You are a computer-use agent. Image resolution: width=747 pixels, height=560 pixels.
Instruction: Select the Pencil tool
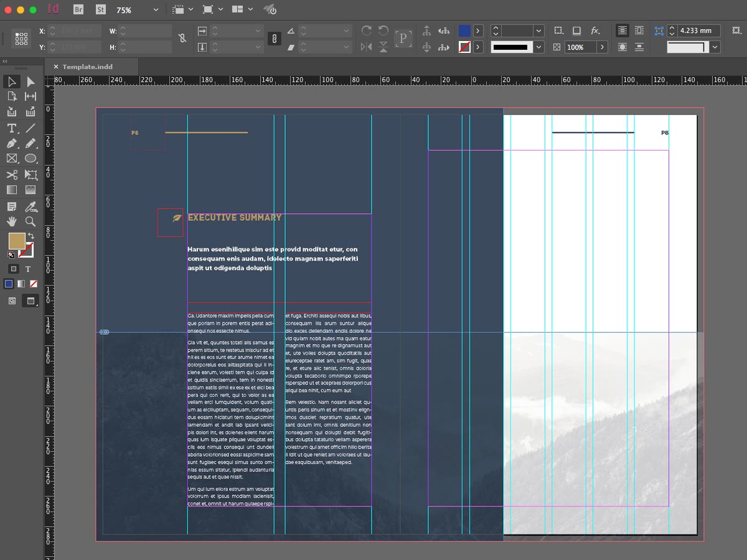[x=31, y=144]
